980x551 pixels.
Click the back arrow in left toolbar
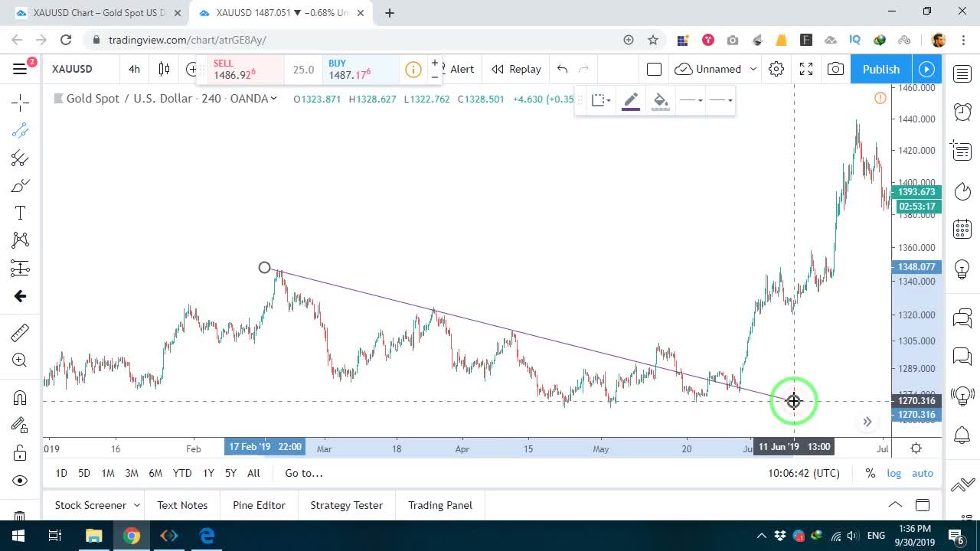(x=21, y=296)
